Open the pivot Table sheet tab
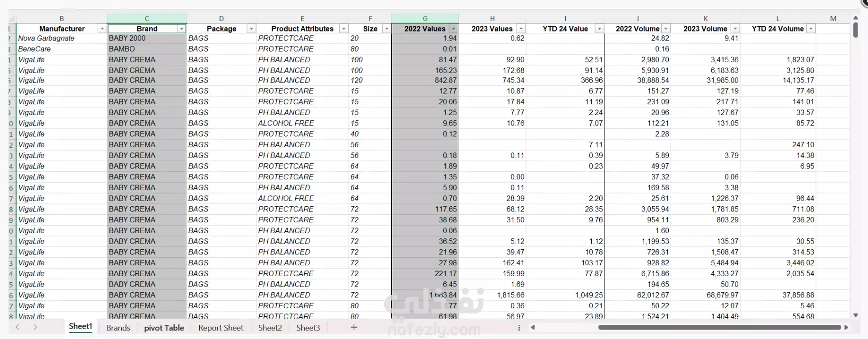Viewport: 868px width, 339px height. pyautogui.click(x=164, y=328)
